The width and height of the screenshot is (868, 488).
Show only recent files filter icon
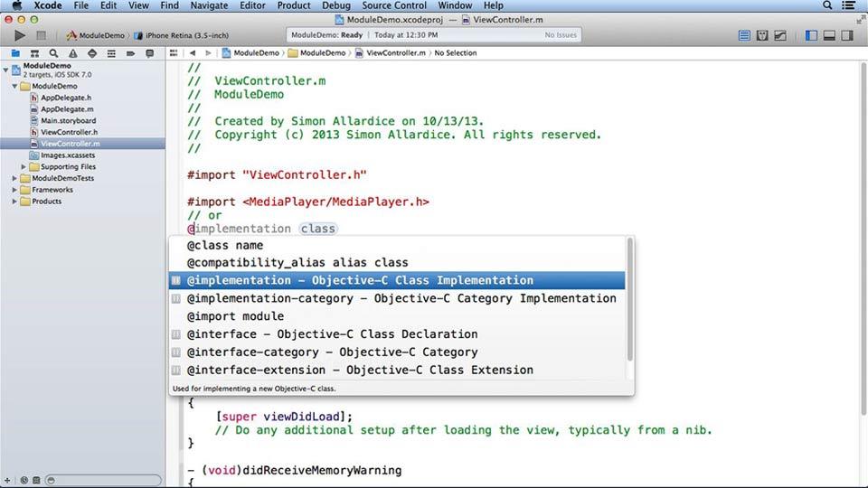click(24, 480)
